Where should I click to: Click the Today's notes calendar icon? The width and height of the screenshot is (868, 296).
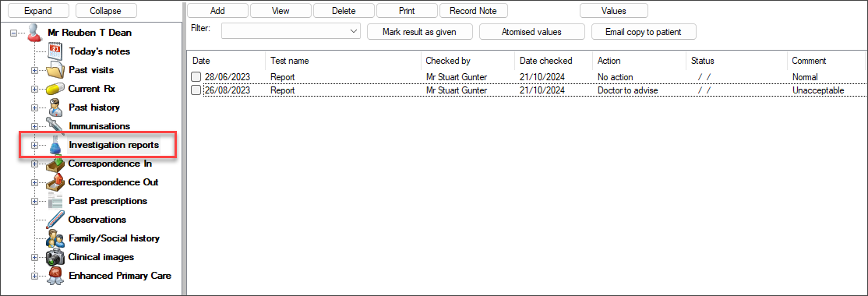(55, 51)
